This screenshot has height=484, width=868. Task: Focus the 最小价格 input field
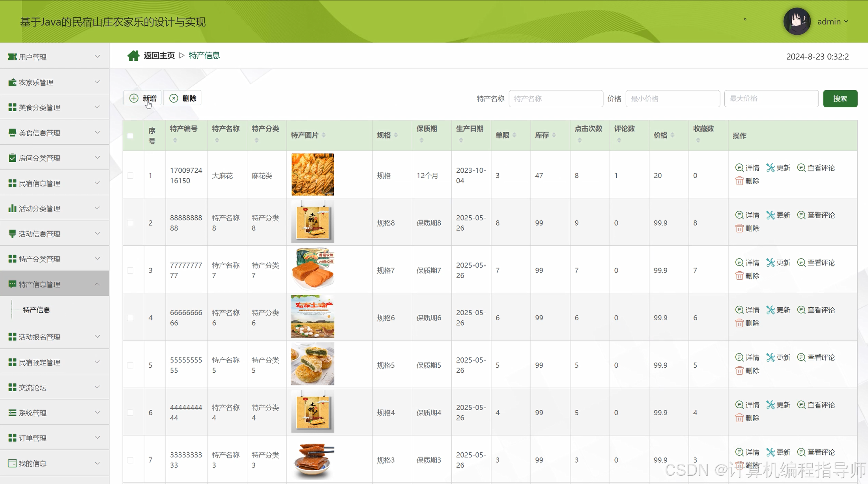pos(672,99)
